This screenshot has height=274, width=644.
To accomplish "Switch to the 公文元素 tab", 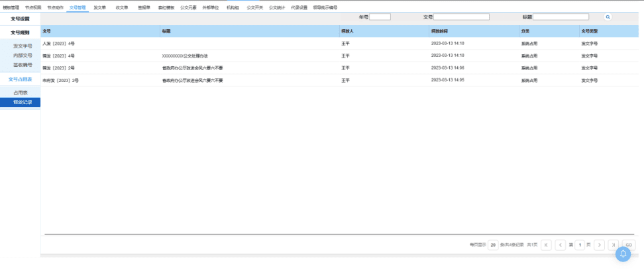I will point(189,7).
